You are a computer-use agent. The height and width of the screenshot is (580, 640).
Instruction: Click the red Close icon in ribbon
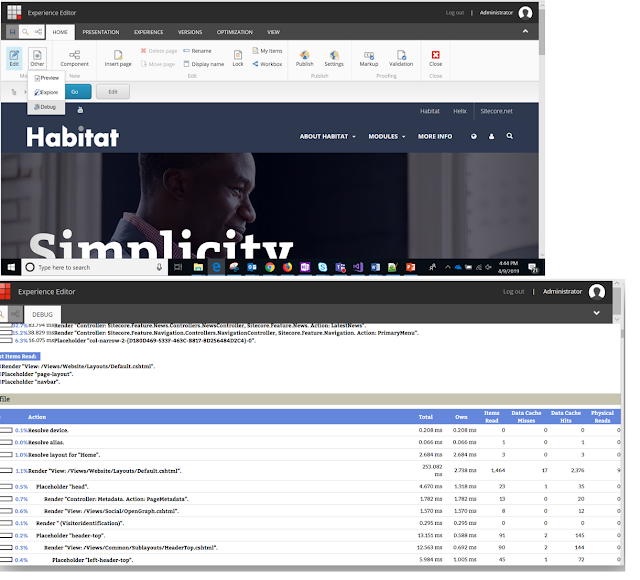pos(436,58)
